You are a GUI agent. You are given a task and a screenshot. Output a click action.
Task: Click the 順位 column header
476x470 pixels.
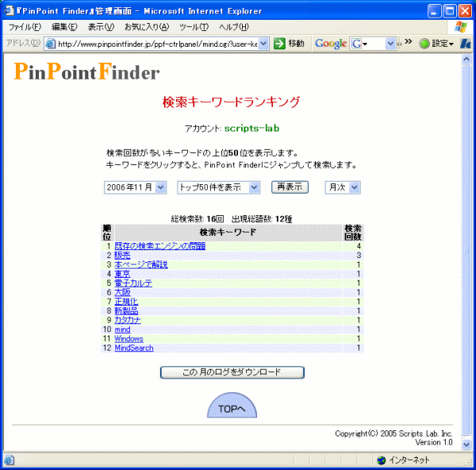(x=107, y=233)
